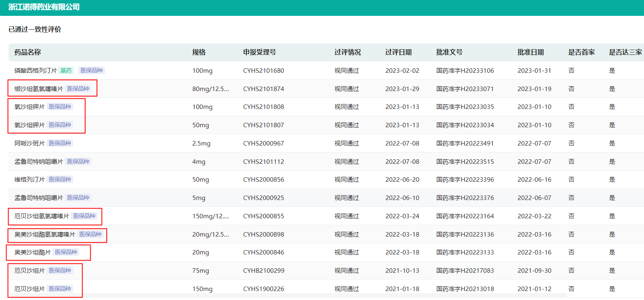
Task: Open the 厄贝沙坦氢氯噻嗪片 drug name
Action: (42, 216)
